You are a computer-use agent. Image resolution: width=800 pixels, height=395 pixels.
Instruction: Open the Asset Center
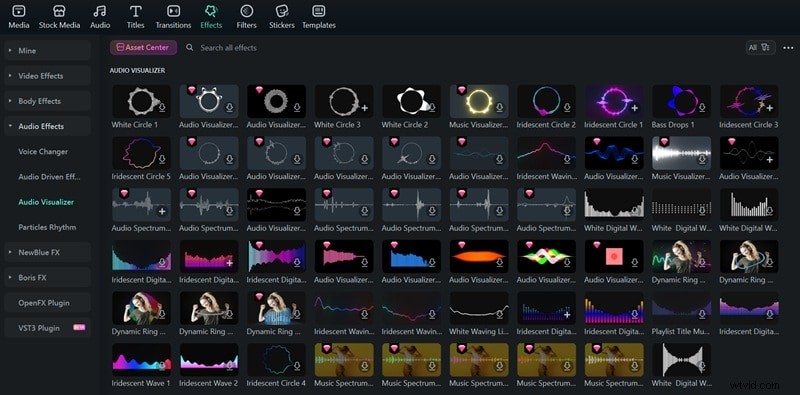pos(143,47)
